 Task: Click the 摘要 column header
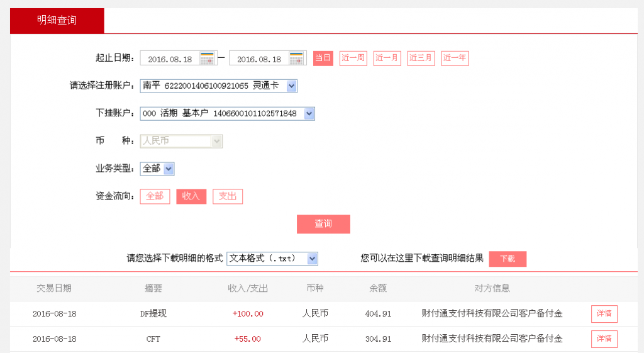[153, 288]
